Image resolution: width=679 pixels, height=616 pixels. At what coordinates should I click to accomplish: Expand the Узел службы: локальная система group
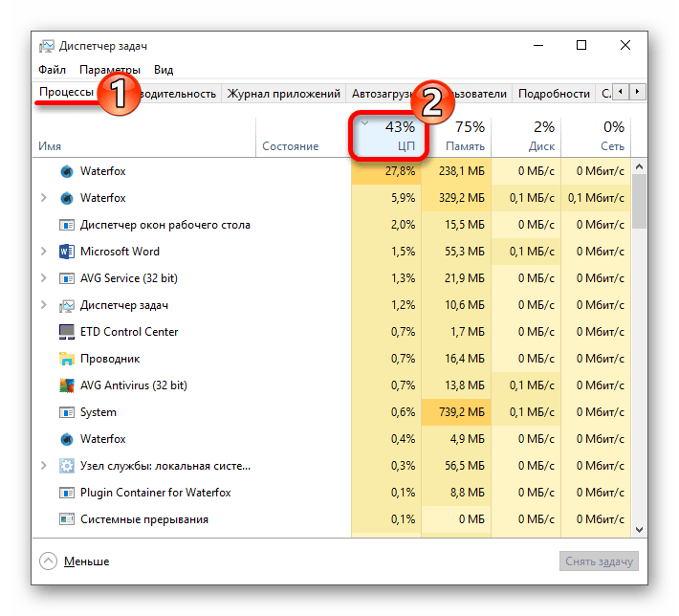pyautogui.click(x=44, y=466)
